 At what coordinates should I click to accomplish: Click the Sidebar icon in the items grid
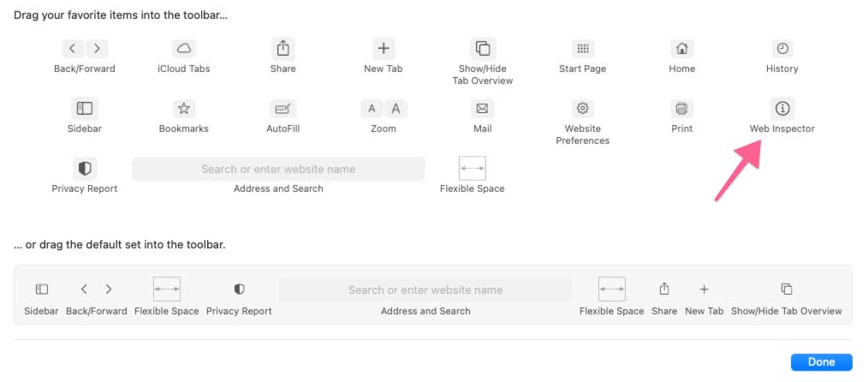(85, 109)
